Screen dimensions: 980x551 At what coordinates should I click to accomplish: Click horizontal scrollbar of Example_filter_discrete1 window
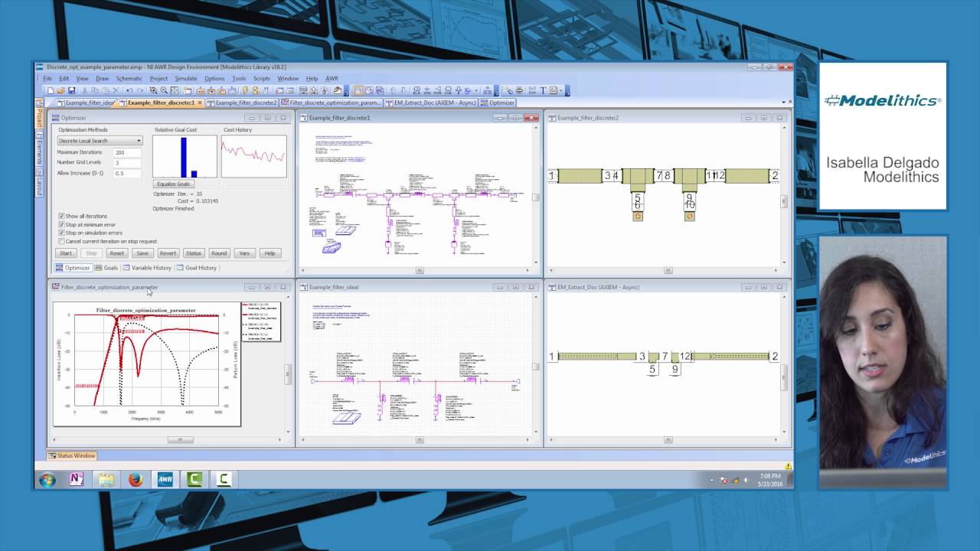click(x=420, y=270)
